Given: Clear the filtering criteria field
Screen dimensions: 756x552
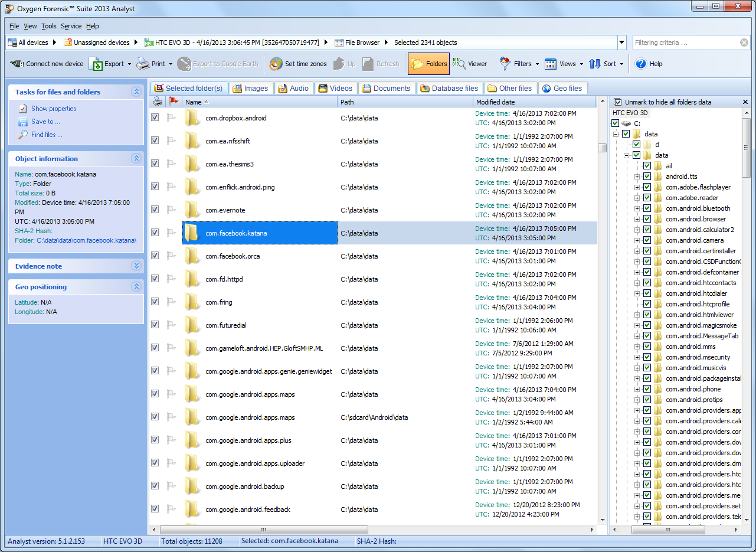Looking at the screenshot, I should pos(744,43).
